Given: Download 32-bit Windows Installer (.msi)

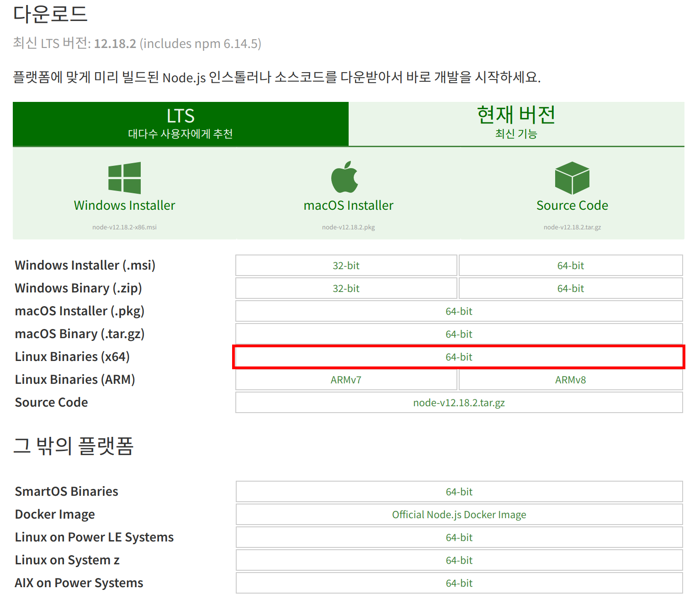Looking at the screenshot, I should pyautogui.click(x=346, y=265).
